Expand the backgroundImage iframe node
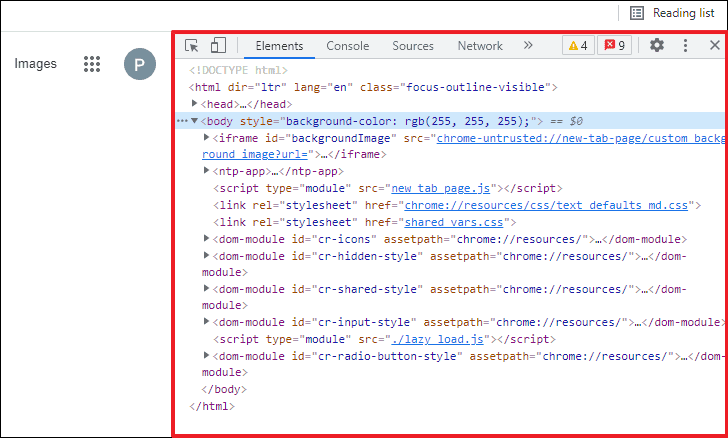The height and width of the screenshot is (438, 728). point(207,137)
